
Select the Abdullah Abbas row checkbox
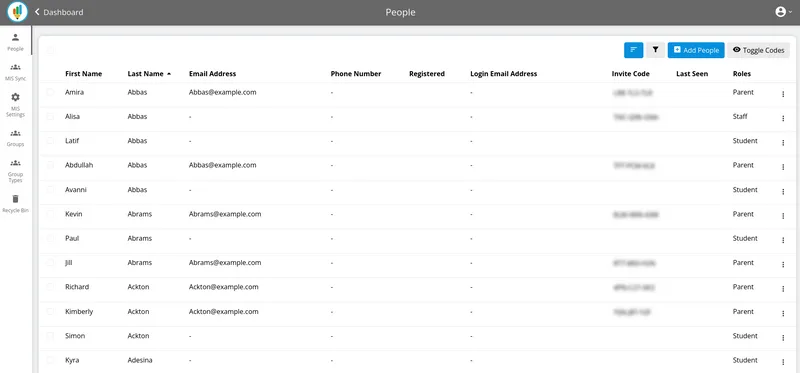(50, 165)
